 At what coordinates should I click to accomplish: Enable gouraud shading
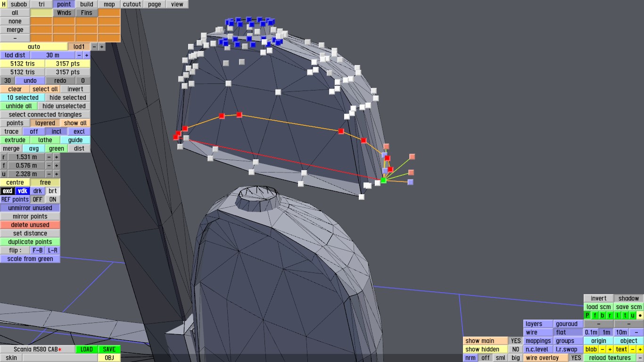[569, 324]
